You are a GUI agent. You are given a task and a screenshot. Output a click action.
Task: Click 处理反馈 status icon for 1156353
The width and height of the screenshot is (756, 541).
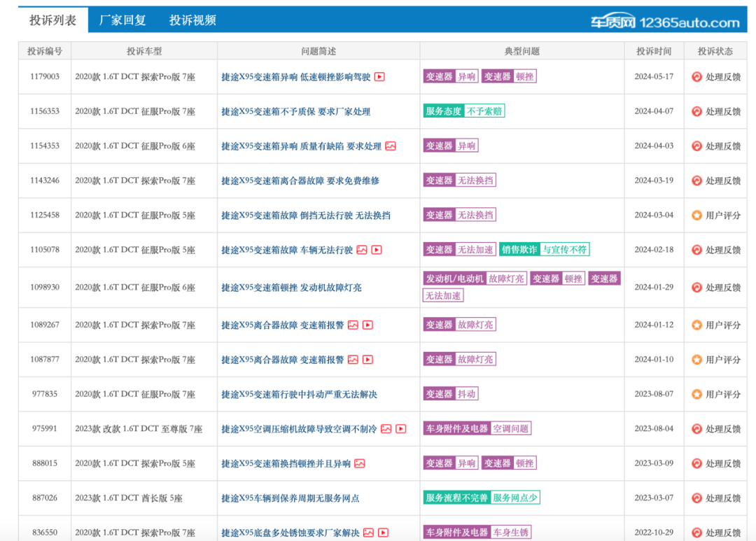[x=696, y=111]
